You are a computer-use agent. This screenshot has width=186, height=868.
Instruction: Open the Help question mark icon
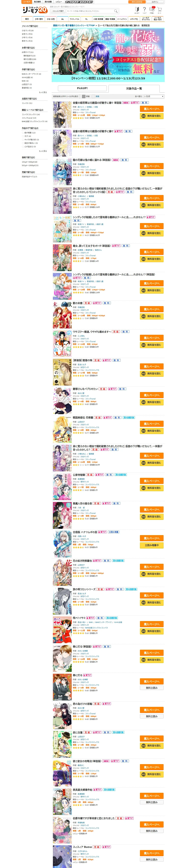(x=144, y=10)
